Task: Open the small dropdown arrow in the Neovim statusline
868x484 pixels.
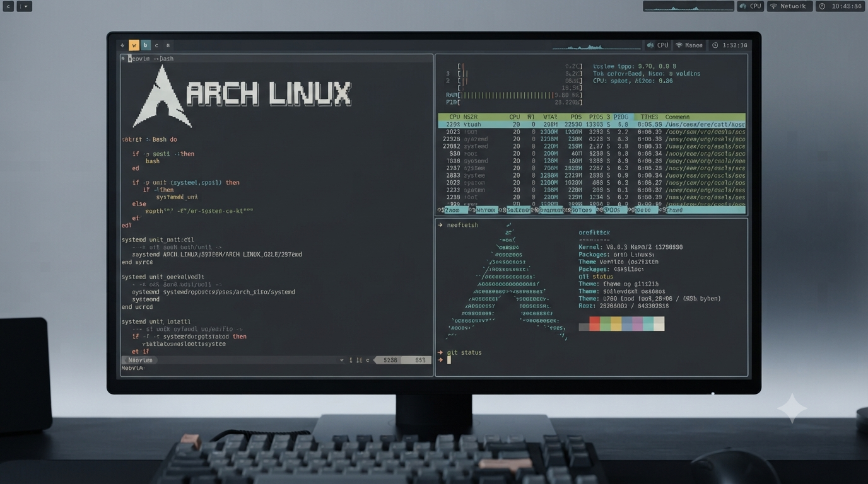Action: (x=342, y=360)
